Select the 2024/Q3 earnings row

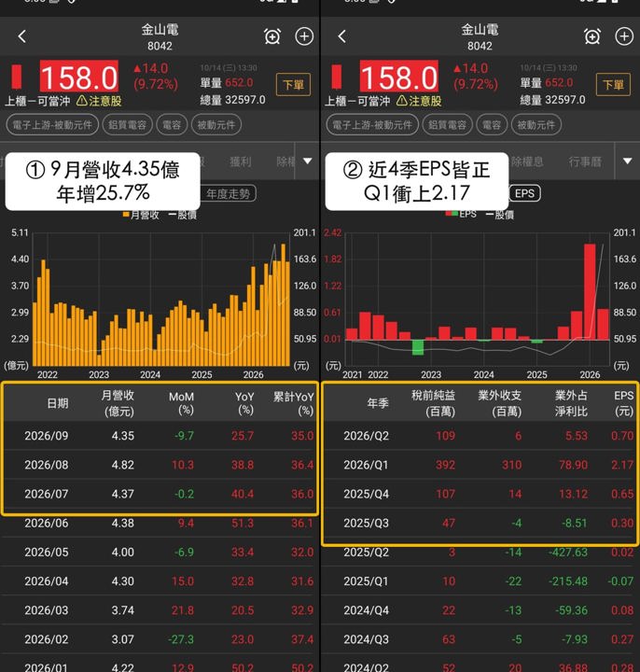pyautogui.click(x=480, y=639)
